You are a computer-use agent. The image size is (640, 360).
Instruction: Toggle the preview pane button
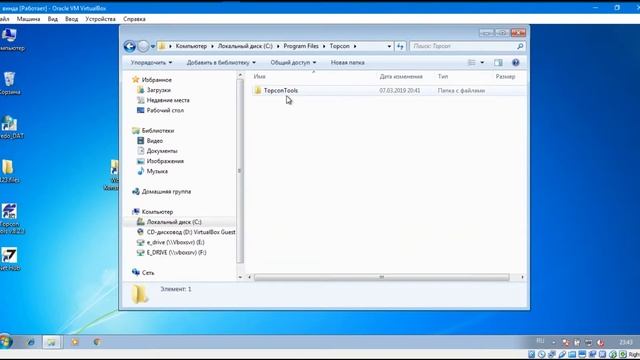click(x=498, y=62)
